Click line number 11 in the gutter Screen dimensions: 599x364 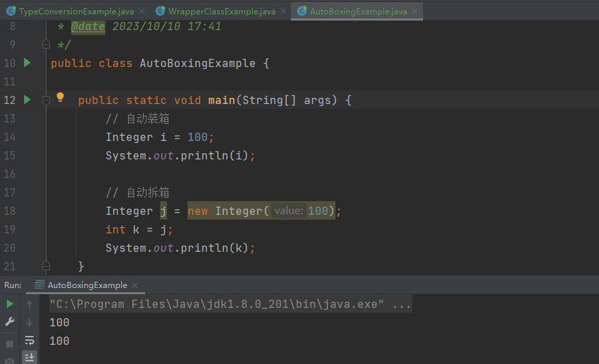pyautogui.click(x=10, y=81)
